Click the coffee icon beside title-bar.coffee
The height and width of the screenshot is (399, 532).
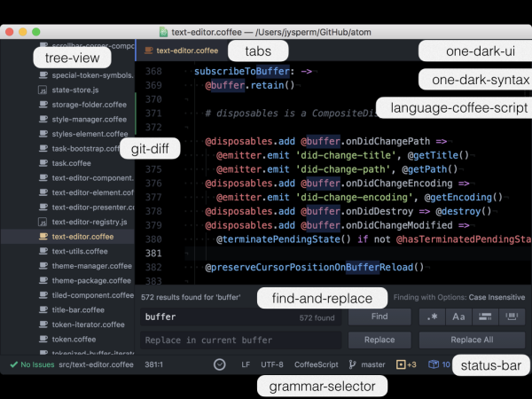43,309
